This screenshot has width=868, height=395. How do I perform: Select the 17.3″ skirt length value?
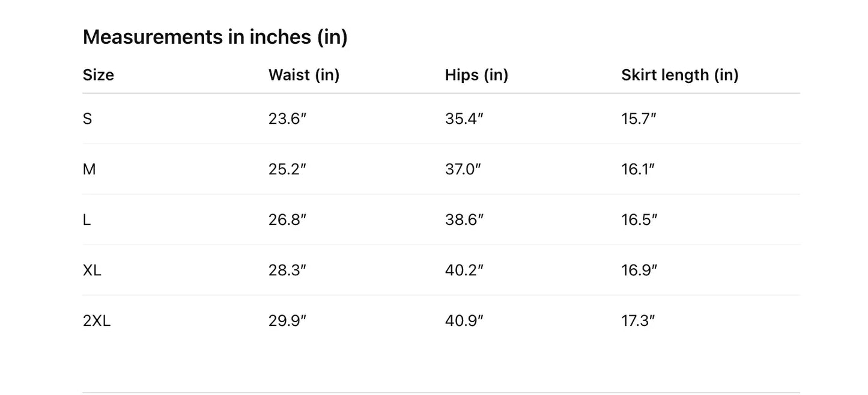(x=638, y=321)
